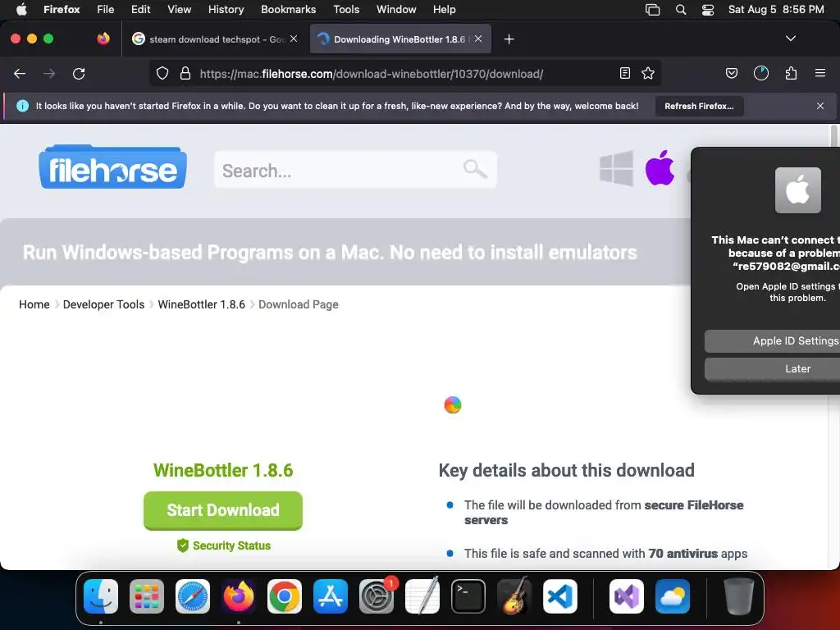Click the green Start Download button

[223, 510]
